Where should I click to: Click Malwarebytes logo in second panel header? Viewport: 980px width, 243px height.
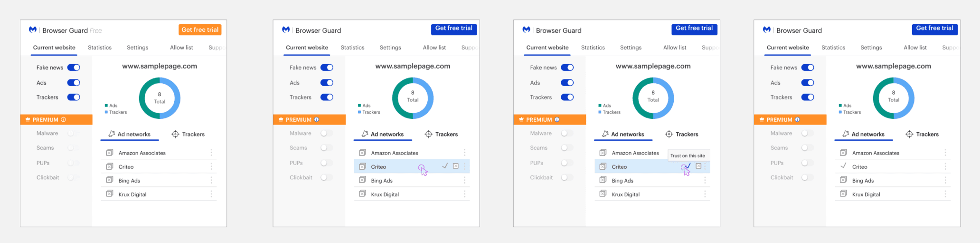click(286, 29)
